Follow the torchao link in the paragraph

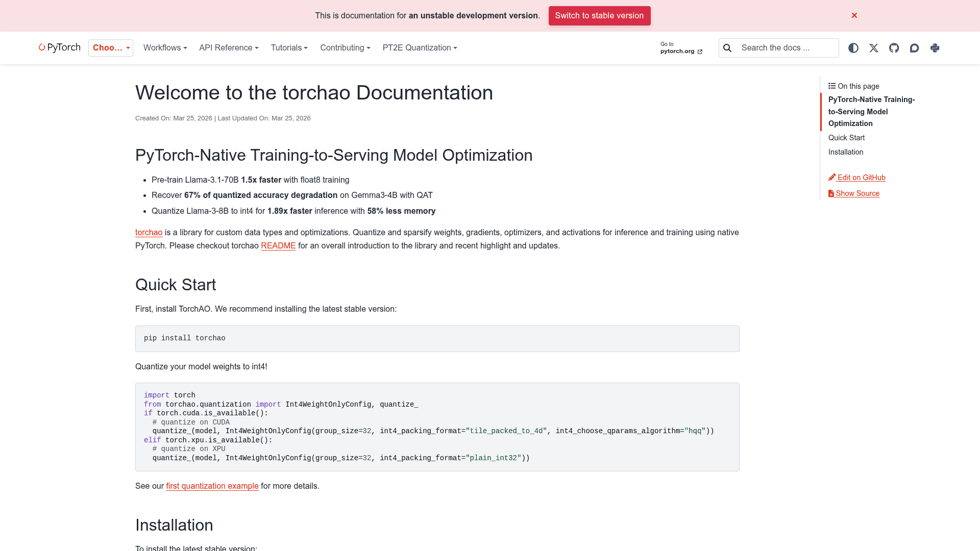pos(149,232)
